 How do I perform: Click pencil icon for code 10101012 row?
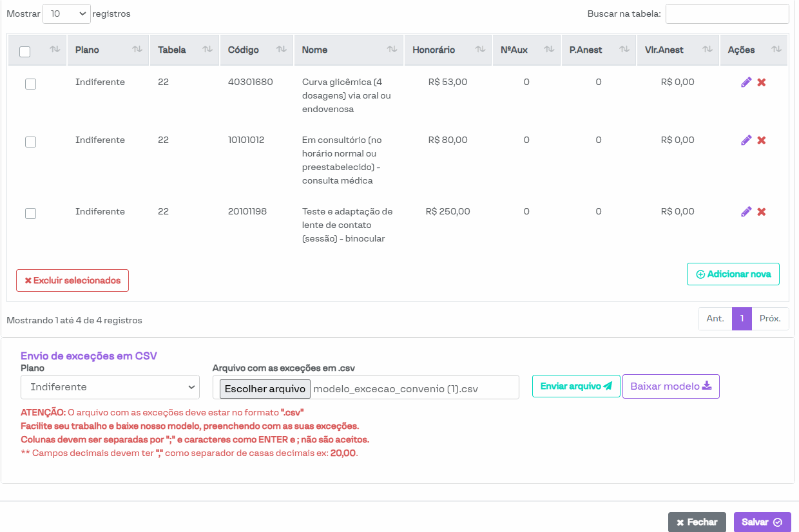tap(746, 140)
